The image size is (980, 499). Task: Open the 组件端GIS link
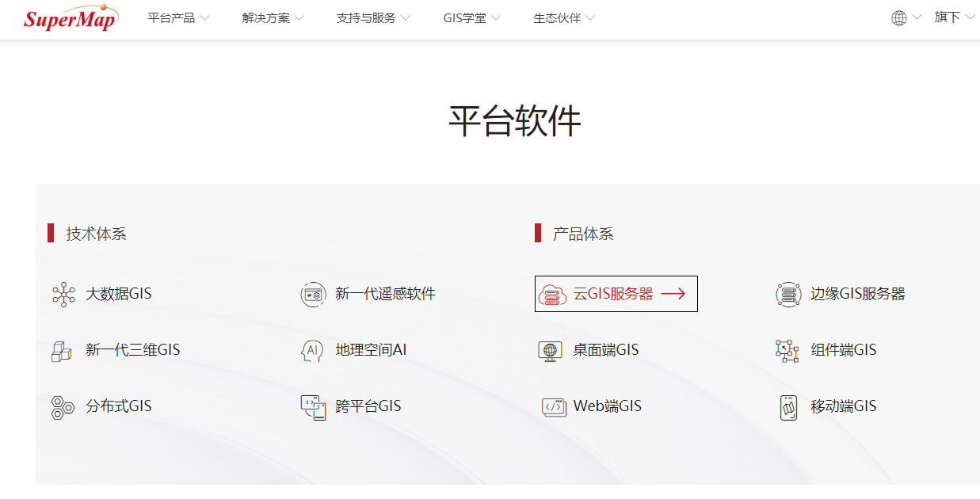(x=844, y=350)
